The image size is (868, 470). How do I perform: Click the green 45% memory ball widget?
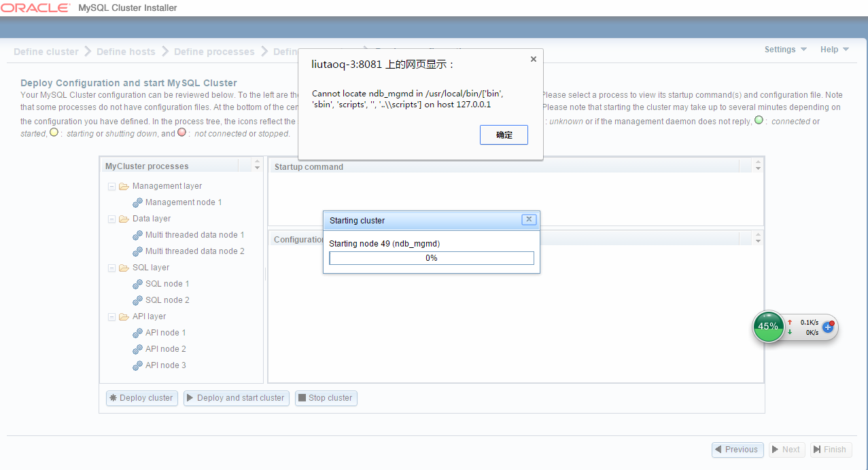pyautogui.click(x=768, y=327)
